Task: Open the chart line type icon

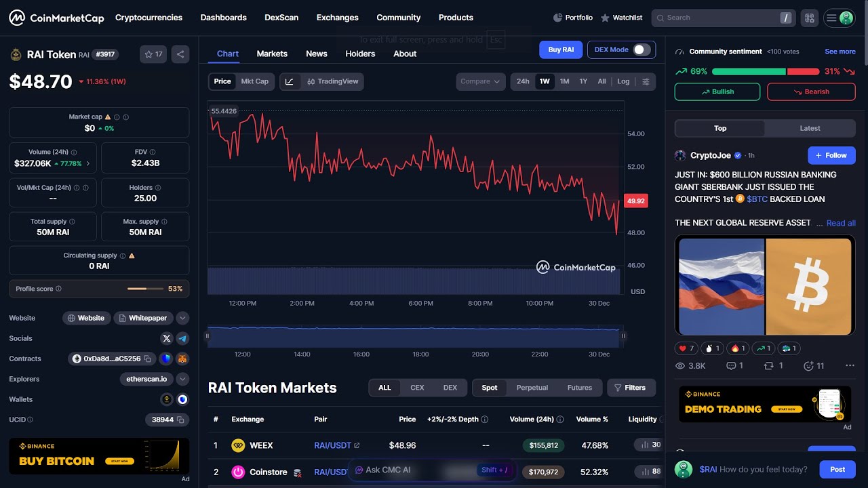Action: tap(290, 81)
